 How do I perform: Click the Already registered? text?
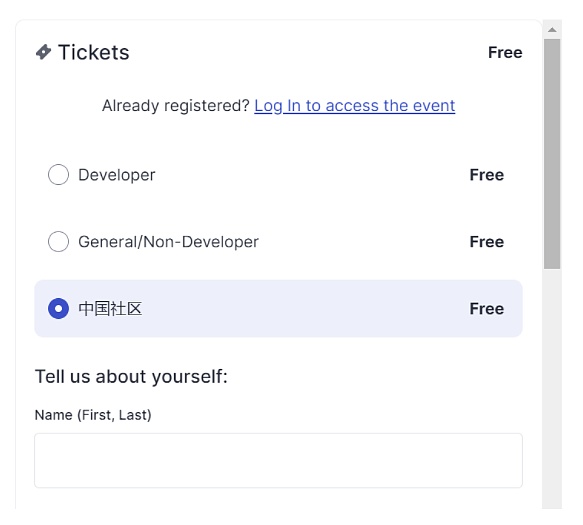coord(175,106)
